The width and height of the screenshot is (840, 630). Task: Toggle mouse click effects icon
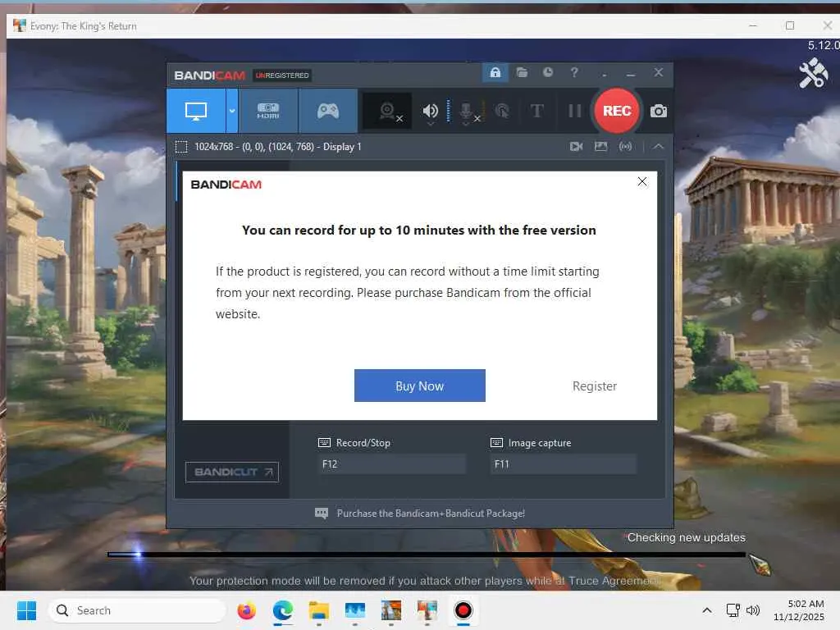(x=502, y=111)
